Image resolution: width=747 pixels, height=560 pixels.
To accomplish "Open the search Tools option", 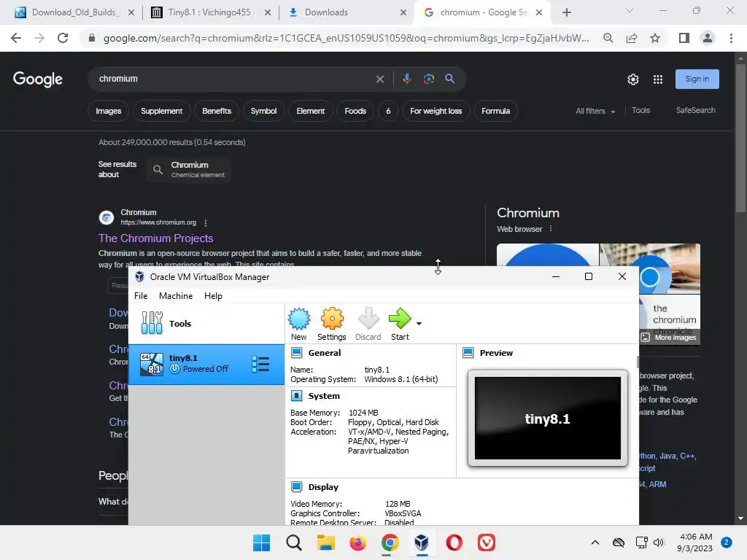I will click(640, 111).
